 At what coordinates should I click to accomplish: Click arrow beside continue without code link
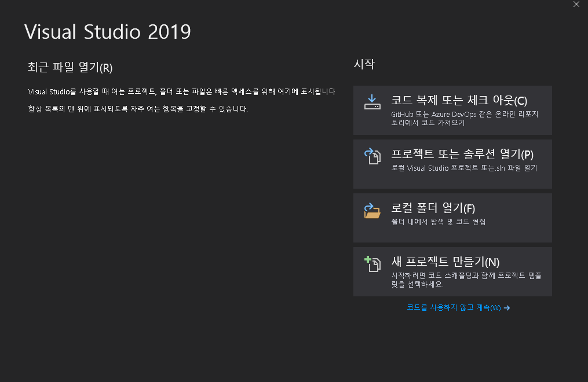pyautogui.click(x=507, y=308)
